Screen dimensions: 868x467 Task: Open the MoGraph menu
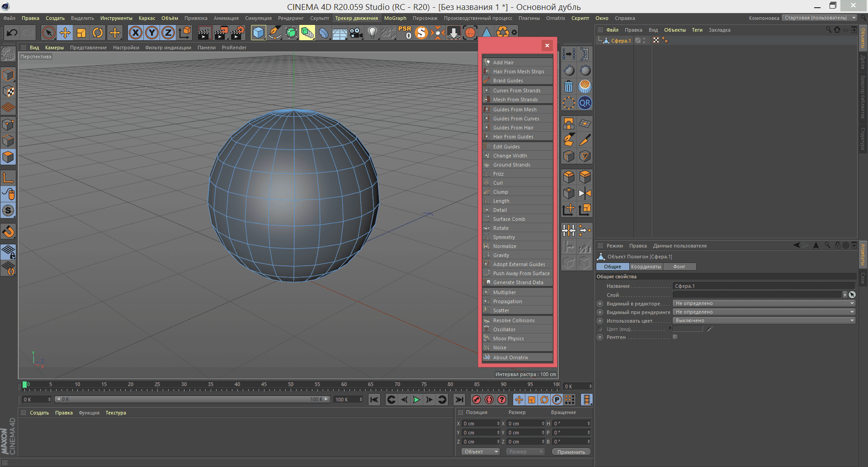395,18
